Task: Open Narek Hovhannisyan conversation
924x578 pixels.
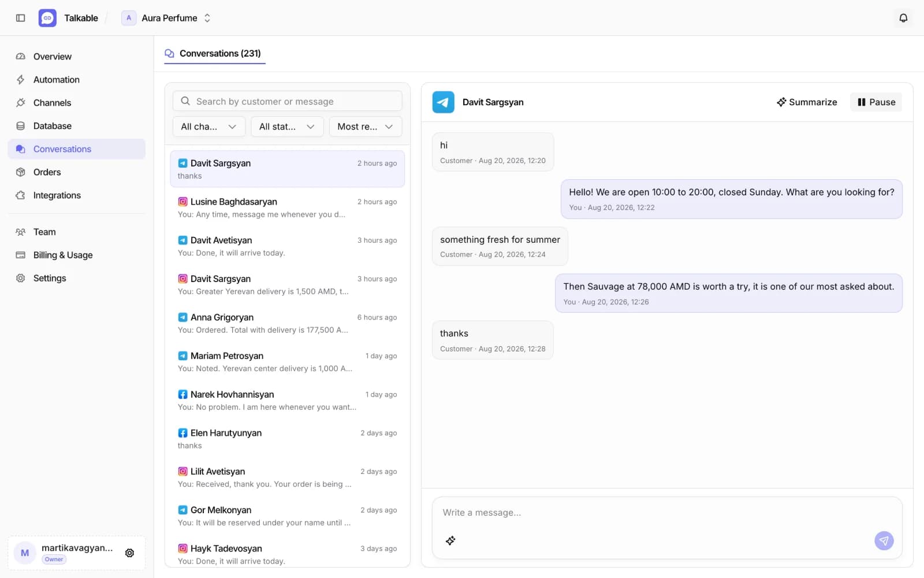Action: point(287,401)
